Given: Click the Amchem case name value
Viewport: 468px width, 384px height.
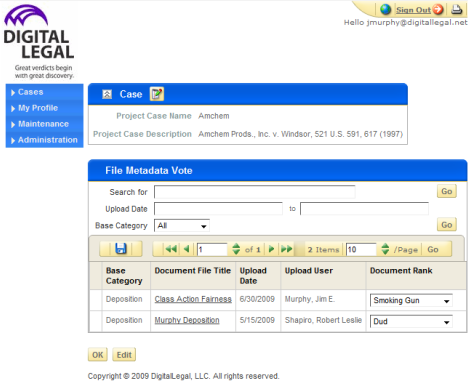Looking at the screenshot, I should coord(214,116).
